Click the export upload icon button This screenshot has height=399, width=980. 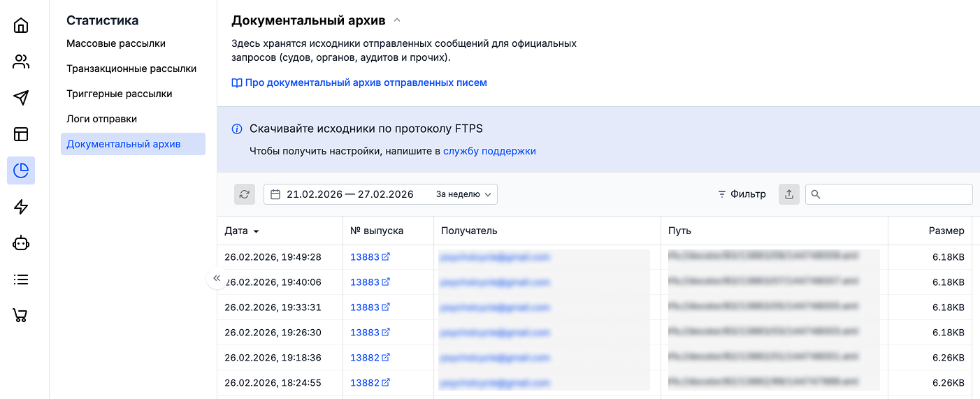pos(789,194)
